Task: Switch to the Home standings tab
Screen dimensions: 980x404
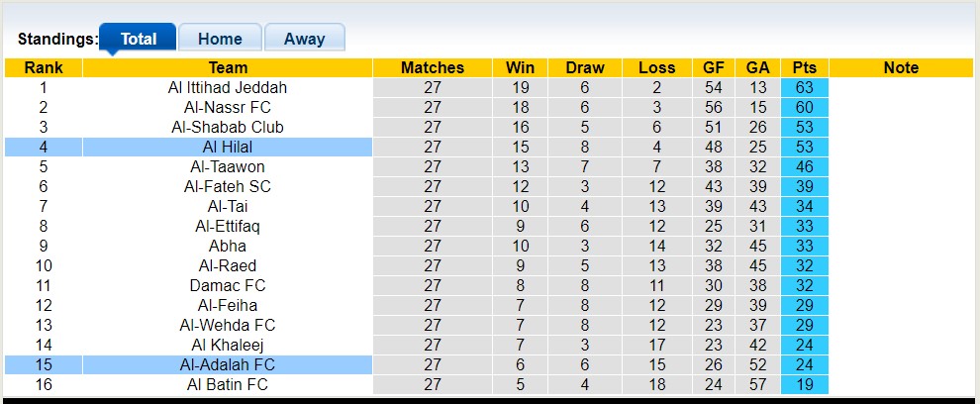Action: pyautogui.click(x=220, y=39)
